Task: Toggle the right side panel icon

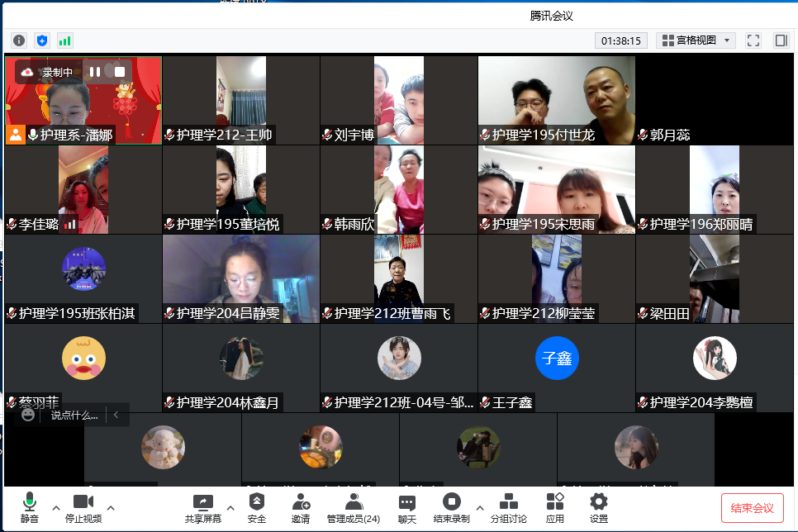Action: tap(781, 40)
